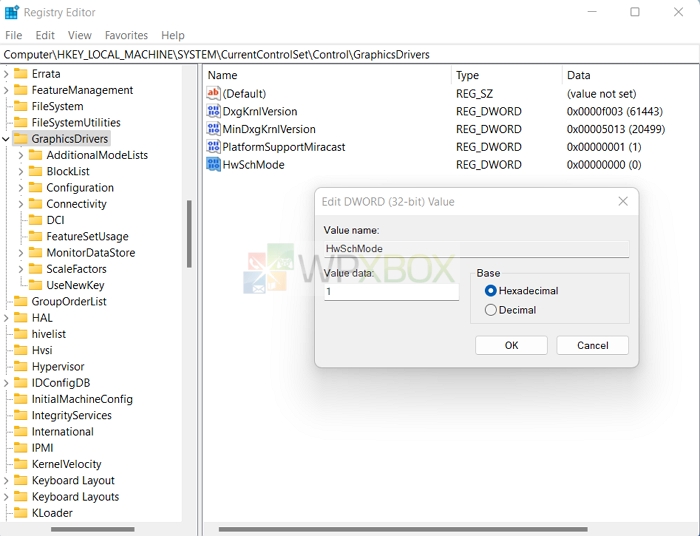Click the PlatformSupportMiracast DWORD icon
The height and width of the screenshot is (536, 700).
tap(213, 147)
